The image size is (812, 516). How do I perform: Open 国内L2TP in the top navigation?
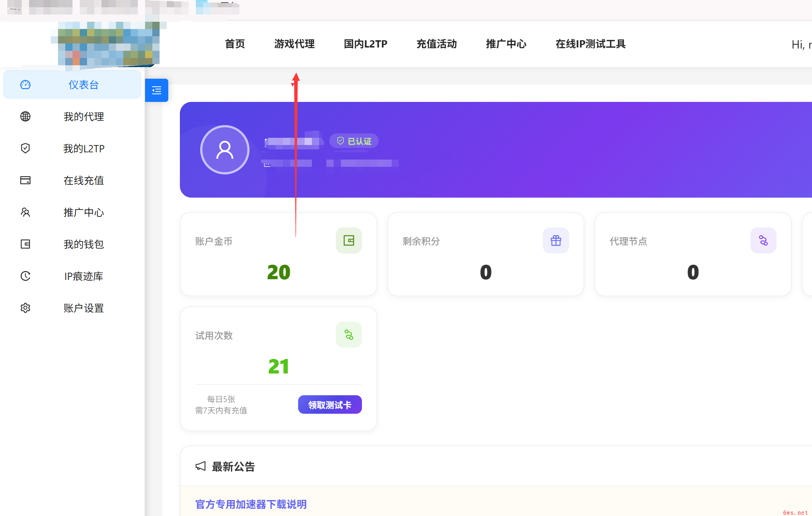[366, 44]
